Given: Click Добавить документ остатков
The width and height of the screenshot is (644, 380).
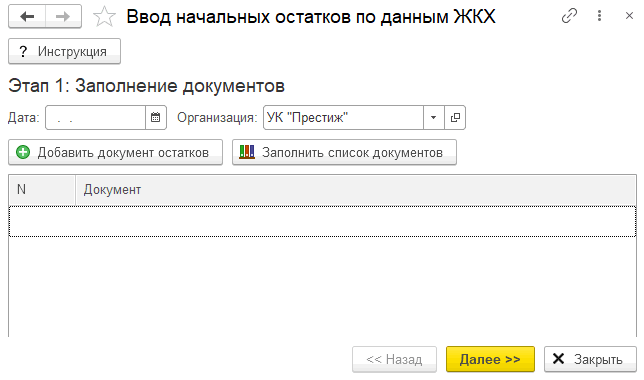Looking at the screenshot, I should pyautogui.click(x=115, y=152).
